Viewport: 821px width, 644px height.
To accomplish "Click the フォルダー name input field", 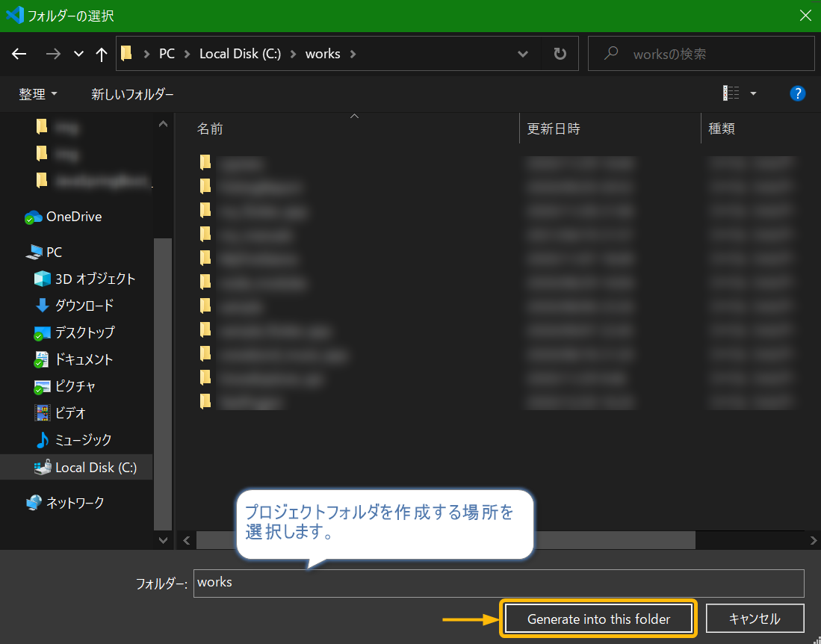I will click(x=498, y=583).
